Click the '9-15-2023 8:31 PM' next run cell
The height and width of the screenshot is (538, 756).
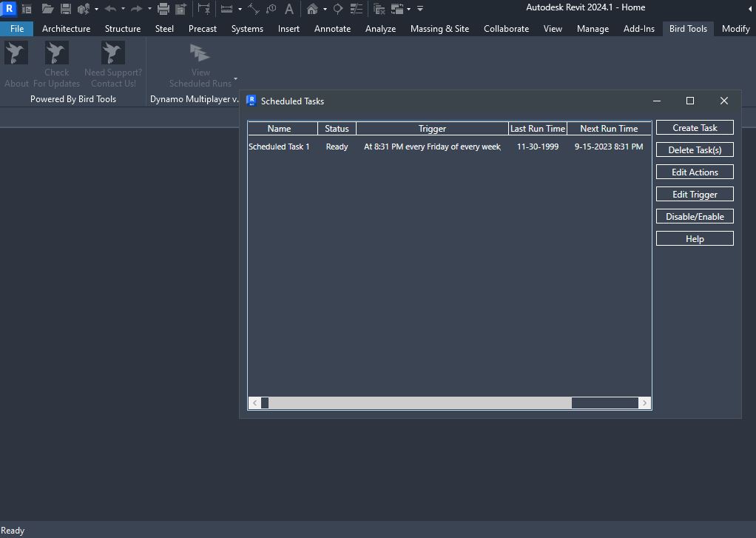(609, 147)
